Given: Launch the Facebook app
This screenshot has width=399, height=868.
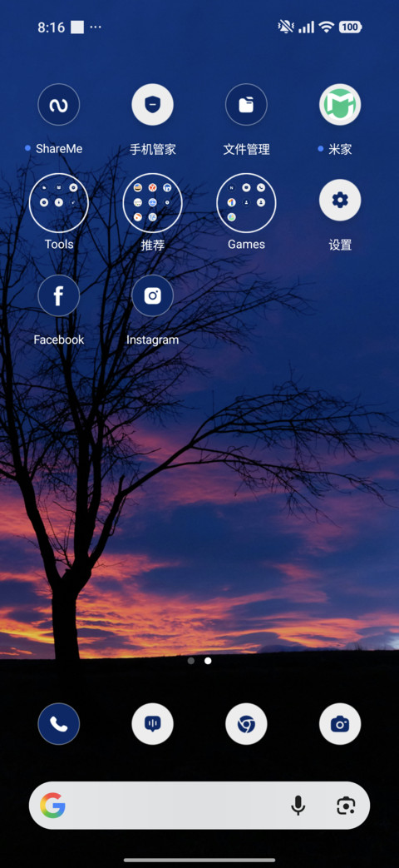Looking at the screenshot, I should (x=58, y=295).
